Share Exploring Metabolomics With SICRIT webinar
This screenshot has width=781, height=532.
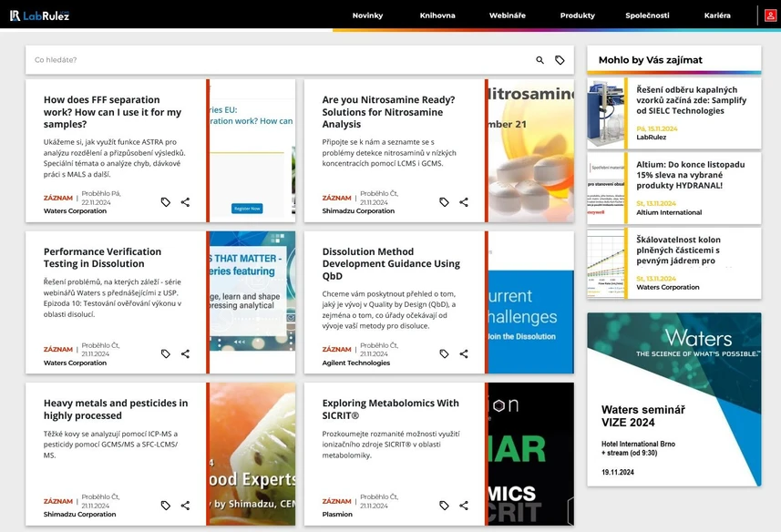(x=464, y=506)
